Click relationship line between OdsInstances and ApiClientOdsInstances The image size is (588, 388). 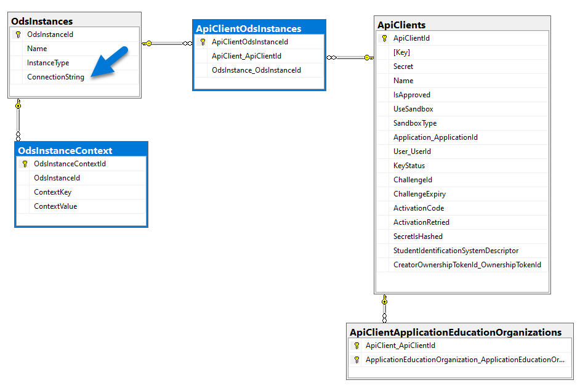(x=167, y=44)
